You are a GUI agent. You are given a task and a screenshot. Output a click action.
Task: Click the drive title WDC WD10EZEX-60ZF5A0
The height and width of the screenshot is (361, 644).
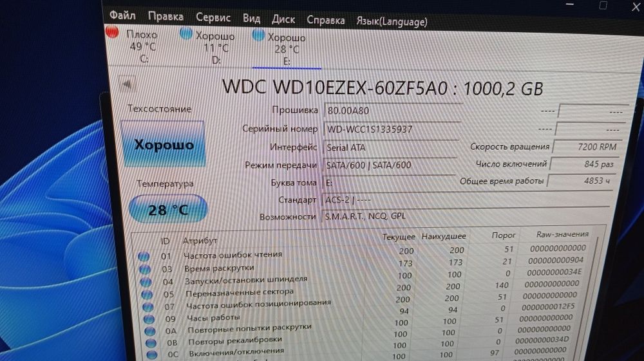click(x=383, y=88)
